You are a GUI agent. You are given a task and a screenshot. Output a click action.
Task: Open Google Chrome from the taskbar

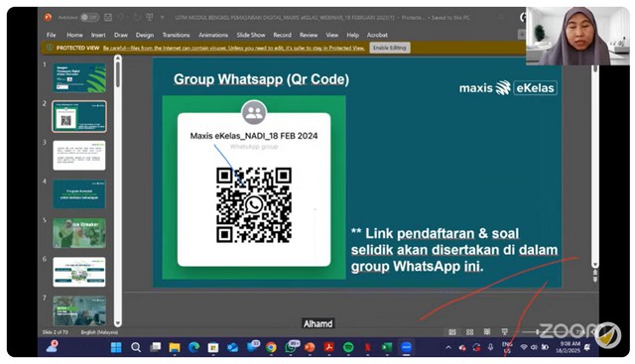(x=271, y=347)
